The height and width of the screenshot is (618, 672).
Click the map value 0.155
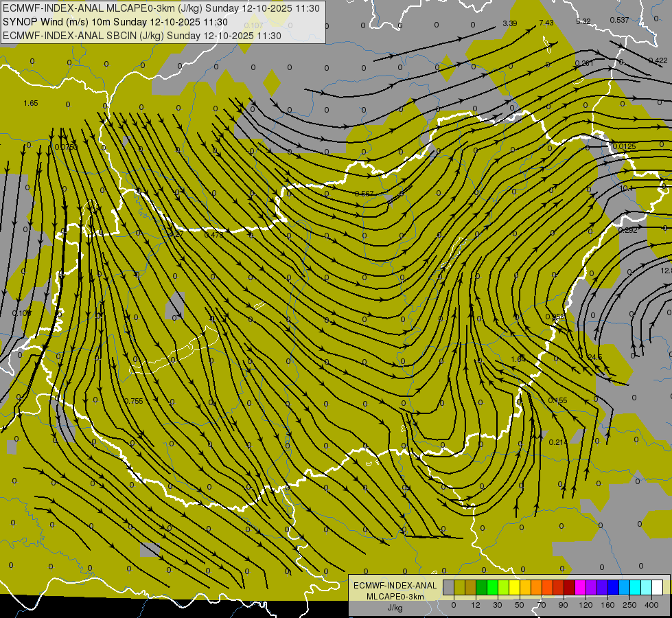(557, 400)
